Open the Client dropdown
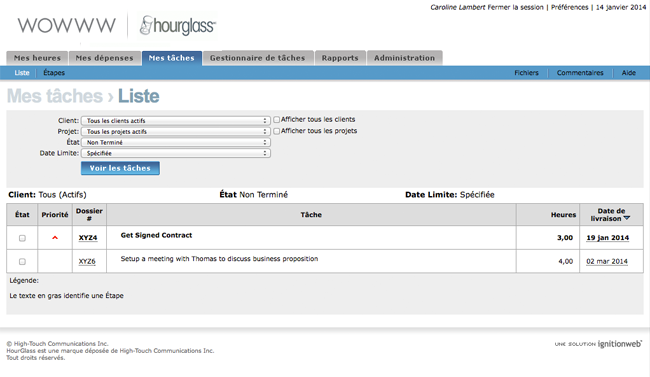Screen dimensions: 650x377 (x=176, y=121)
